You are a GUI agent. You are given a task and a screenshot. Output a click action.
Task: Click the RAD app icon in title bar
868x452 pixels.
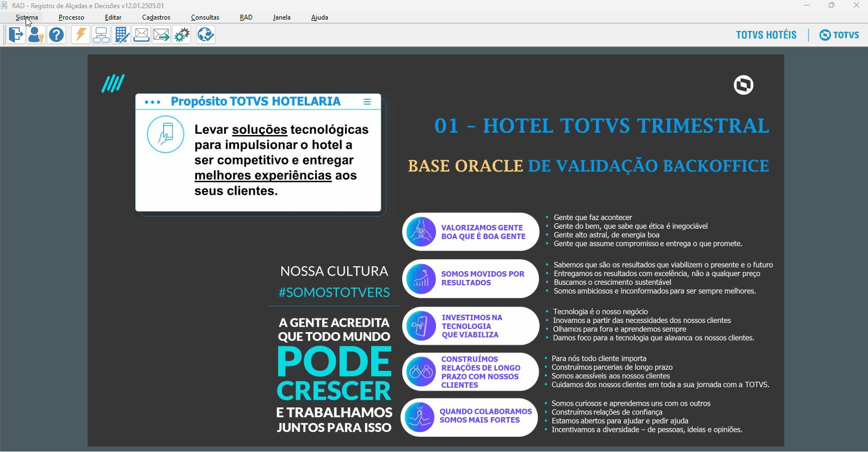(x=4, y=5)
